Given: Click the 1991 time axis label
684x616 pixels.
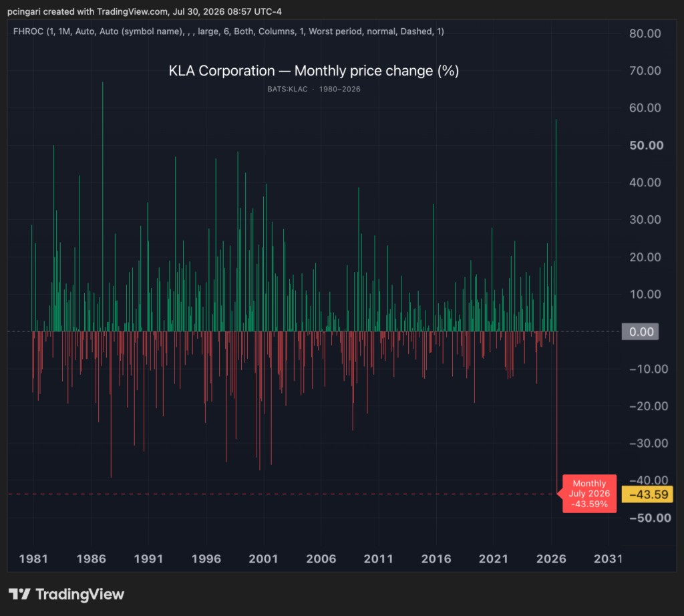Looking at the screenshot, I should (x=148, y=559).
